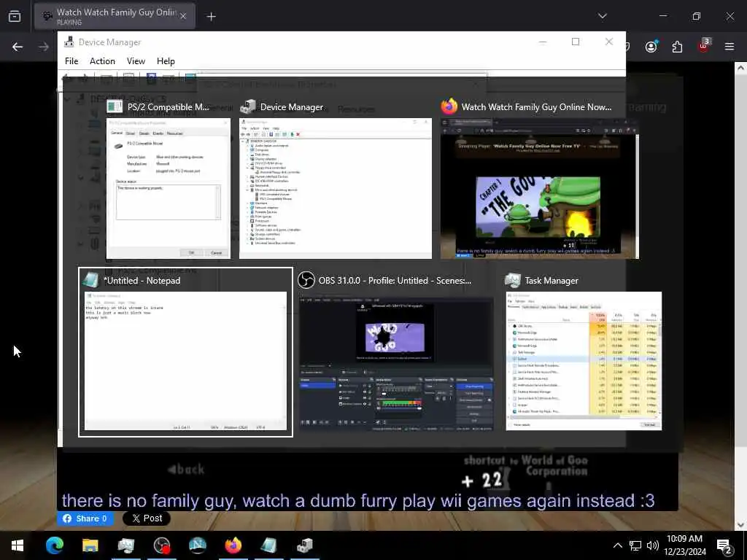Open the list all tabs chevron in Firefox
The width and height of the screenshot is (747, 560).
click(602, 16)
